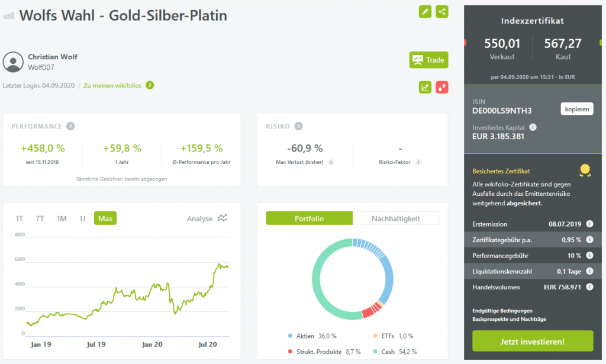This screenshot has height=364, width=606.
Task: Expand the Risiko section arrow
Action: (x=298, y=126)
